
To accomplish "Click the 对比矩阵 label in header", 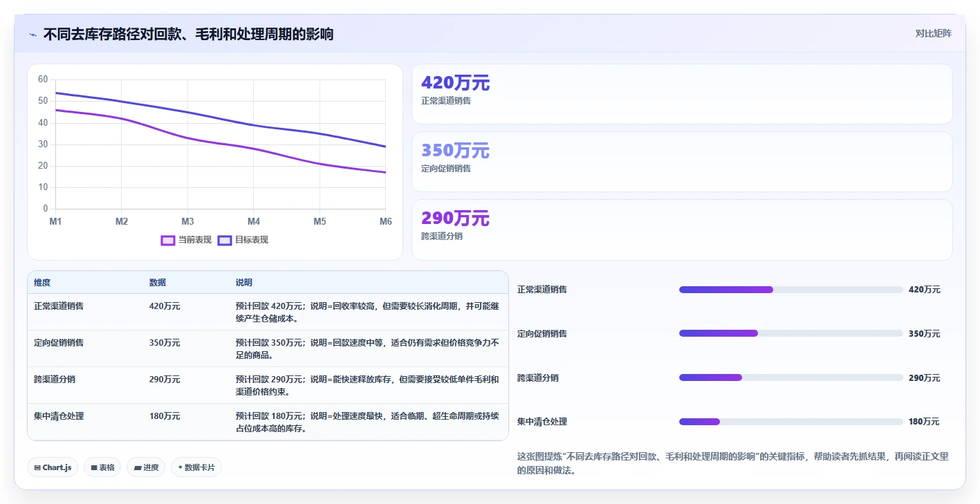I will point(933,33).
